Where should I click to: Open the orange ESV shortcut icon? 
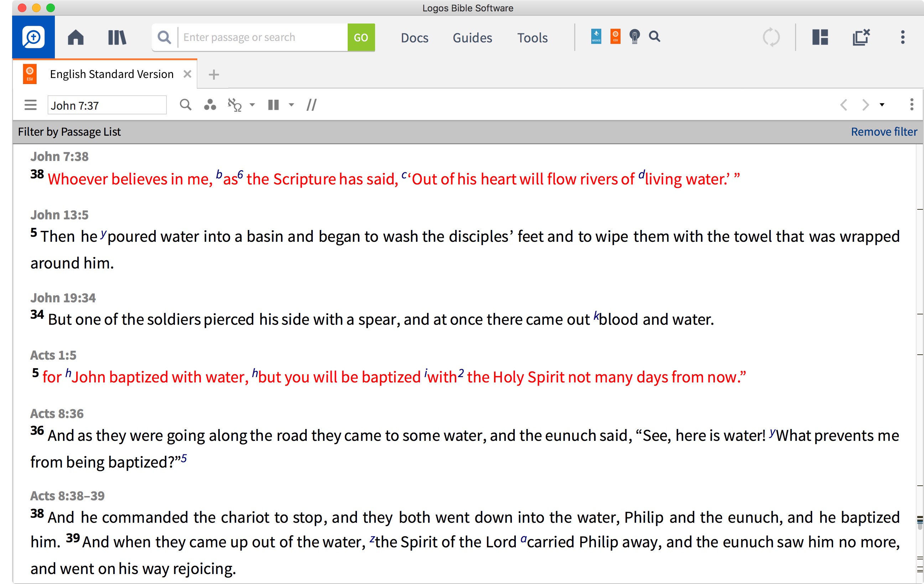(615, 36)
